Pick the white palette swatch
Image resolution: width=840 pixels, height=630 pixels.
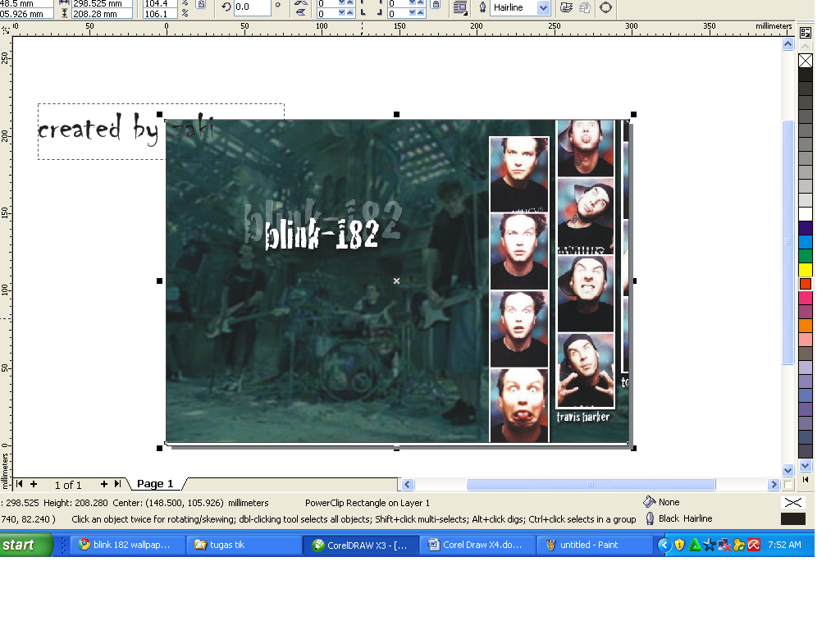[806, 214]
